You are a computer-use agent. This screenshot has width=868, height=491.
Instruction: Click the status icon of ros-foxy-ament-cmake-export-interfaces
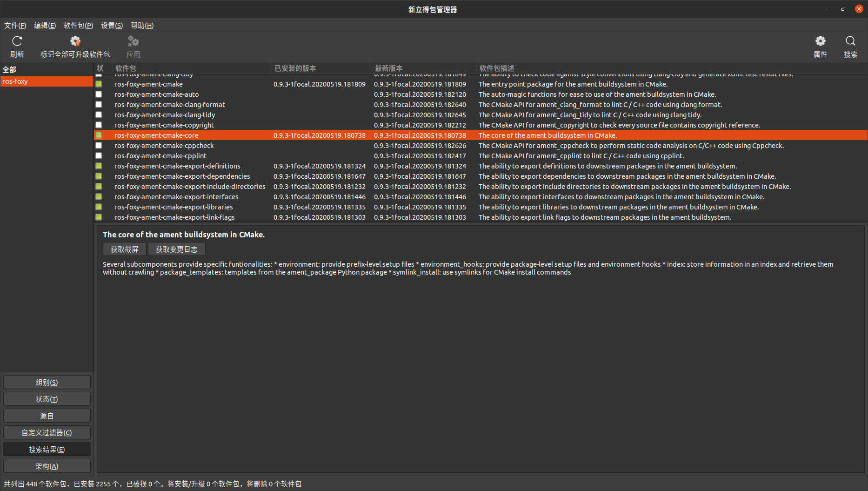tap(99, 196)
